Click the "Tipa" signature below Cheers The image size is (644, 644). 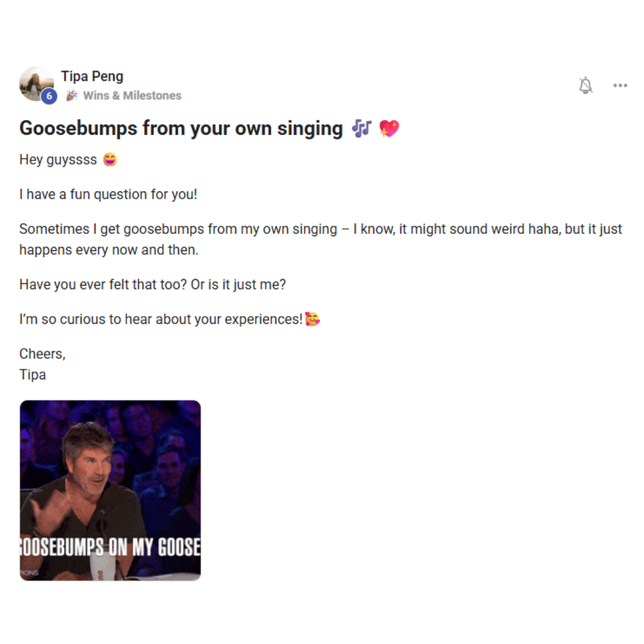click(x=33, y=374)
